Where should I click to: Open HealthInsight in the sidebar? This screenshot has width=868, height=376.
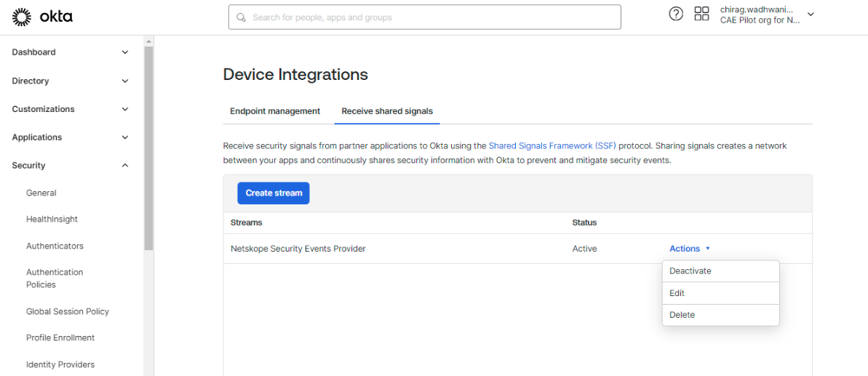[52, 219]
